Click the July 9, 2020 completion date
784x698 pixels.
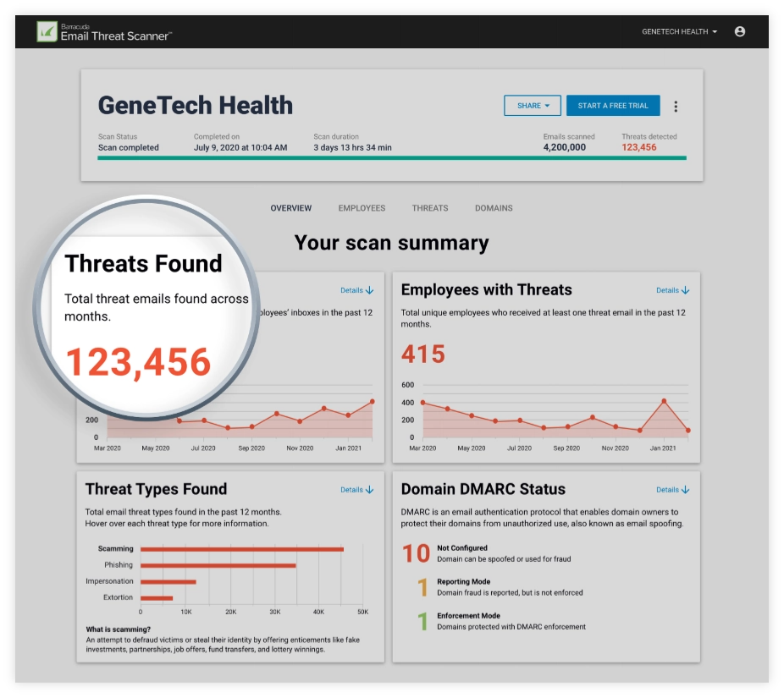pos(240,148)
